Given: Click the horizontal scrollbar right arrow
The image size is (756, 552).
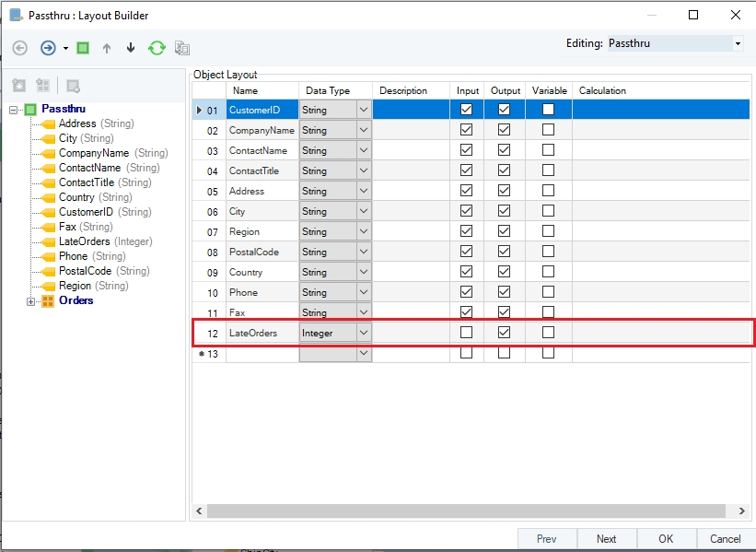Looking at the screenshot, I should 743,510.
